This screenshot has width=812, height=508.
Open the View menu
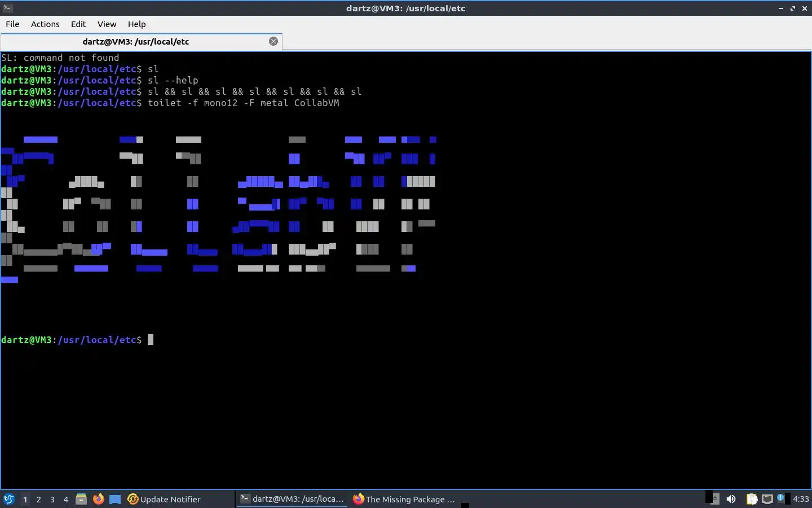click(107, 24)
